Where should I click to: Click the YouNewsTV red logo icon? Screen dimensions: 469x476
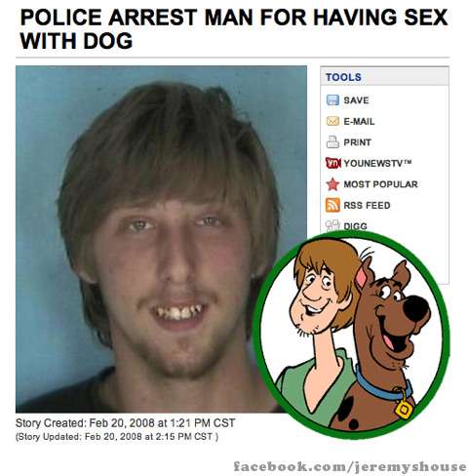click(x=333, y=163)
